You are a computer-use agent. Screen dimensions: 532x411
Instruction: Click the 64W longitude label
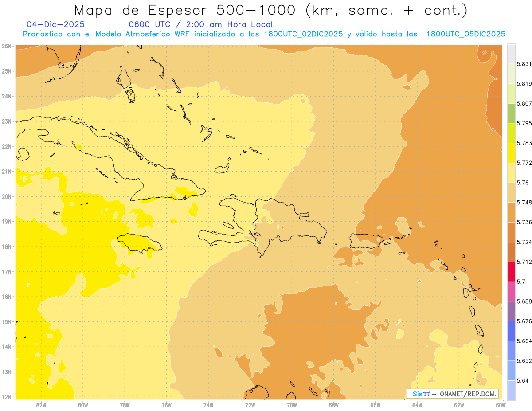point(417,405)
